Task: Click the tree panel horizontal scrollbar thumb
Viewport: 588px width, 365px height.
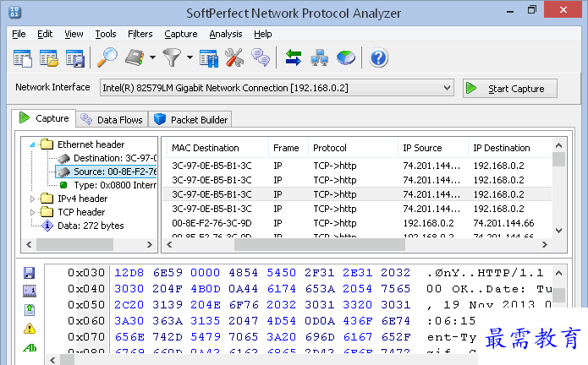Action: pyautogui.click(x=74, y=245)
